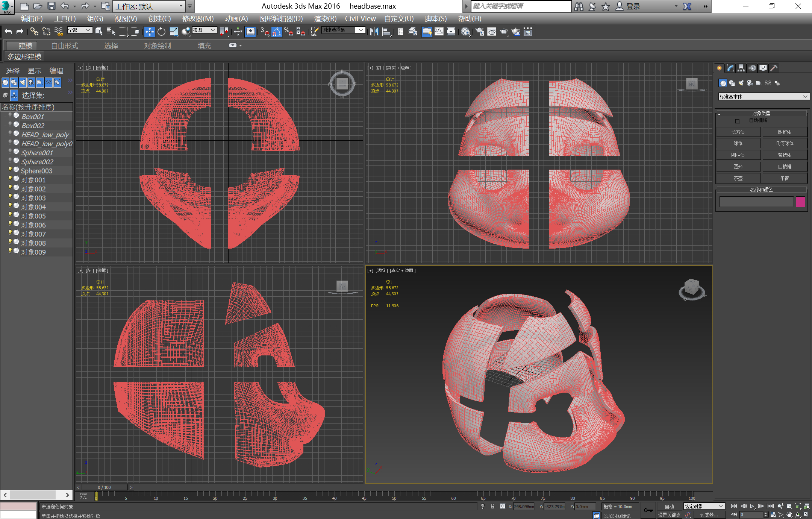Click the 茶壶 teapot button
This screenshot has height=519, width=812.
[738, 178]
